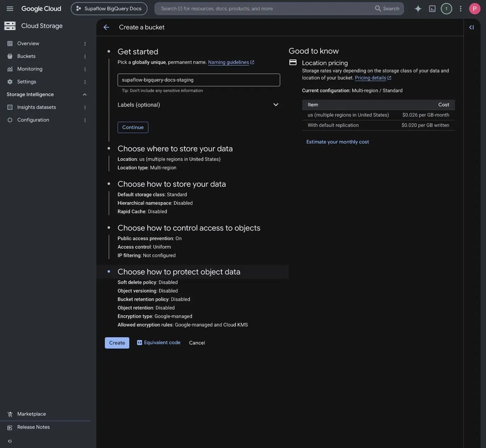Open the top bar three-dot settings menu
The height and width of the screenshot is (448, 486).
point(460,8)
